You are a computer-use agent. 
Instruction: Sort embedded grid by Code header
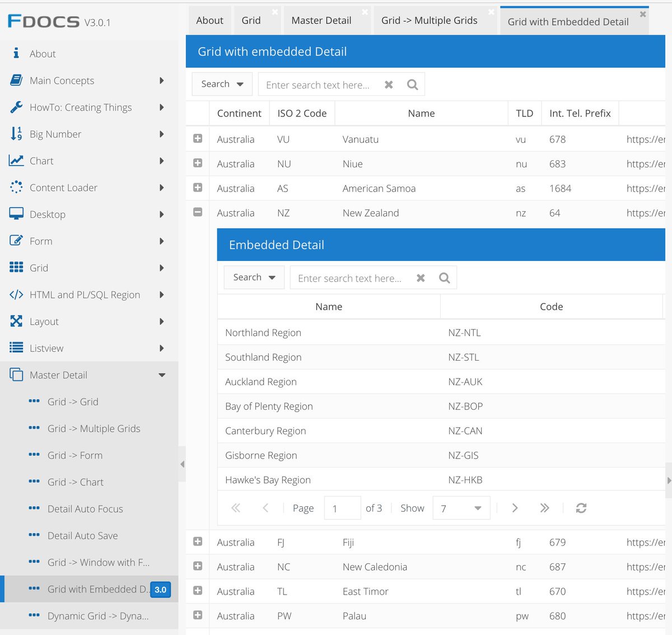(552, 306)
